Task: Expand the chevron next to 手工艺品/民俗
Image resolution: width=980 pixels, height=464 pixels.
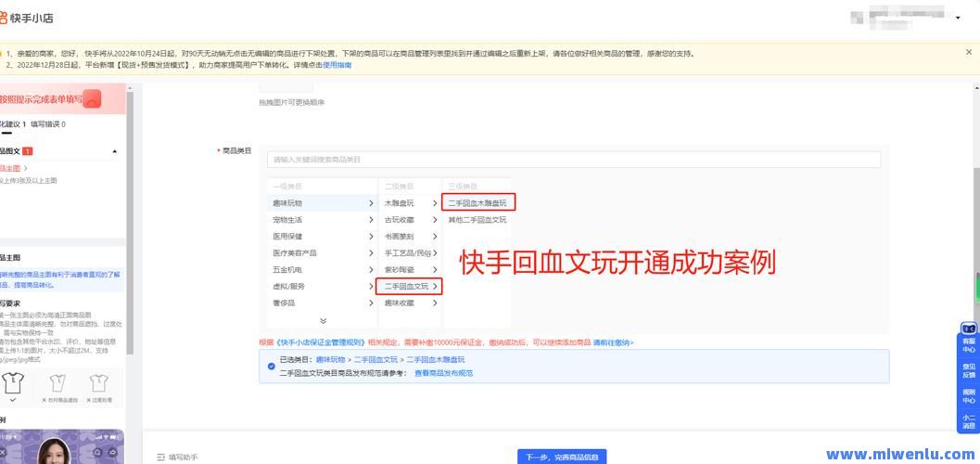Action: (x=435, y=253)
